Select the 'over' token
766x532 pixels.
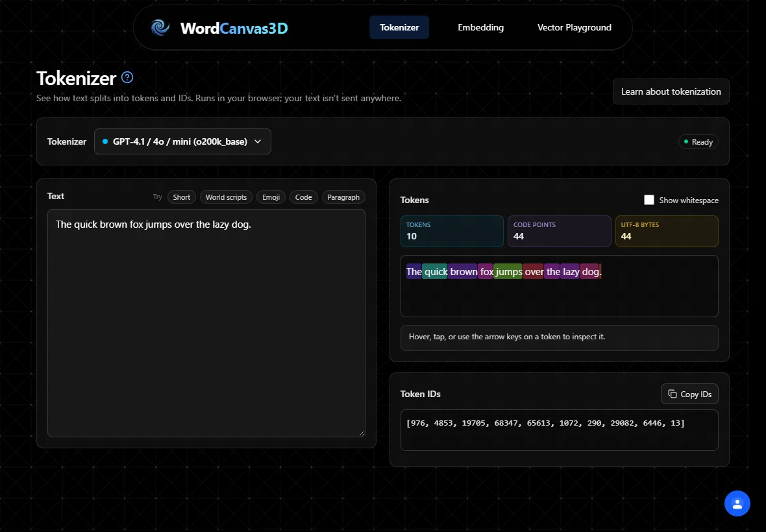point(534,271)
